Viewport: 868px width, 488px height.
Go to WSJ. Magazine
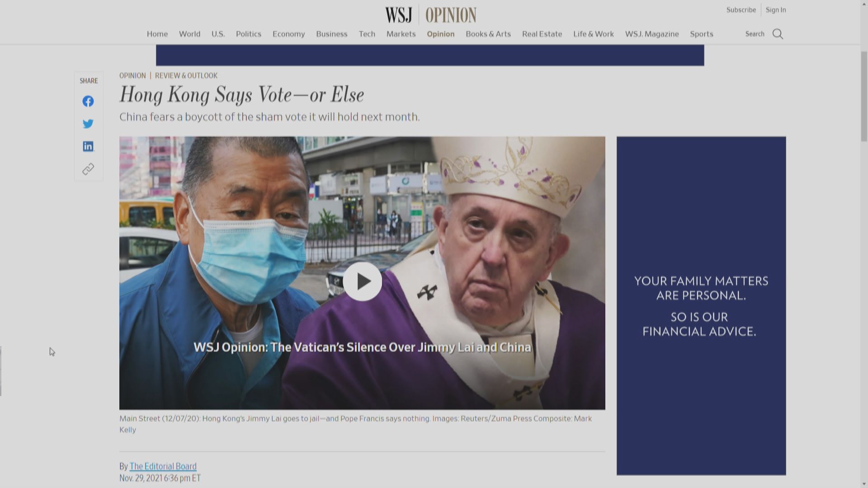651,34
